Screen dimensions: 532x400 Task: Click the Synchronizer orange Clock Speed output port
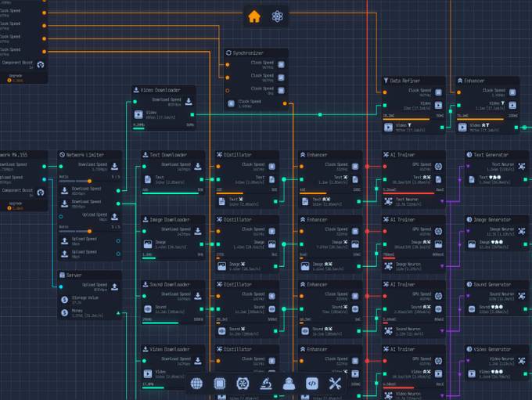pyautogui.click(x=285, y=103)
